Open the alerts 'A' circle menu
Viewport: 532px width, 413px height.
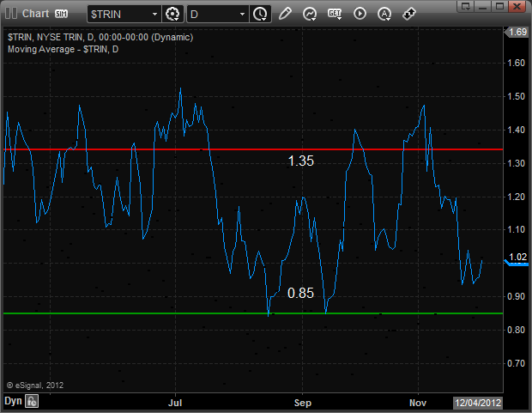pyautogui.click(x=384, y=14)
